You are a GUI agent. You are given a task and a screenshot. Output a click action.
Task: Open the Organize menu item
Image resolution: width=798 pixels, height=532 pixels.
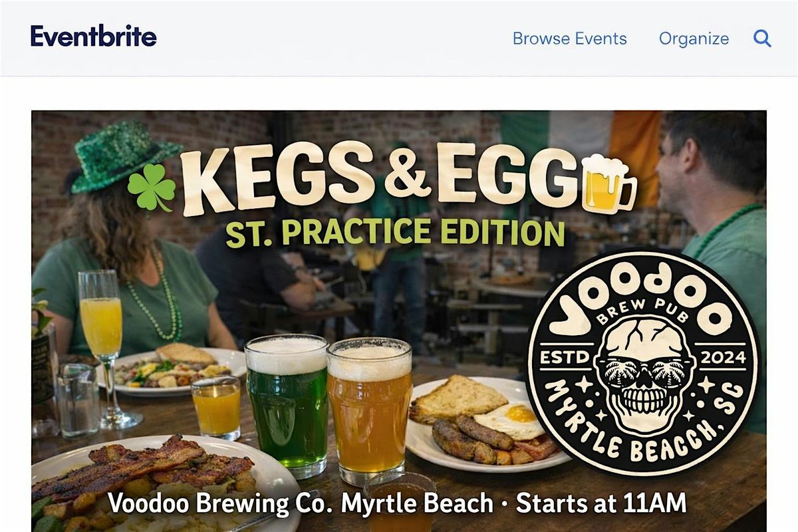tap(694, 39)
